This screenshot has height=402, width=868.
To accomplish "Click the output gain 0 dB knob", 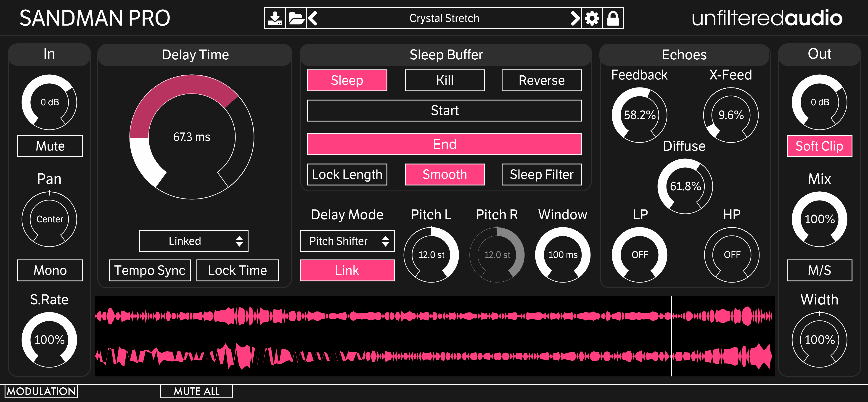I will tap(820, 102).
